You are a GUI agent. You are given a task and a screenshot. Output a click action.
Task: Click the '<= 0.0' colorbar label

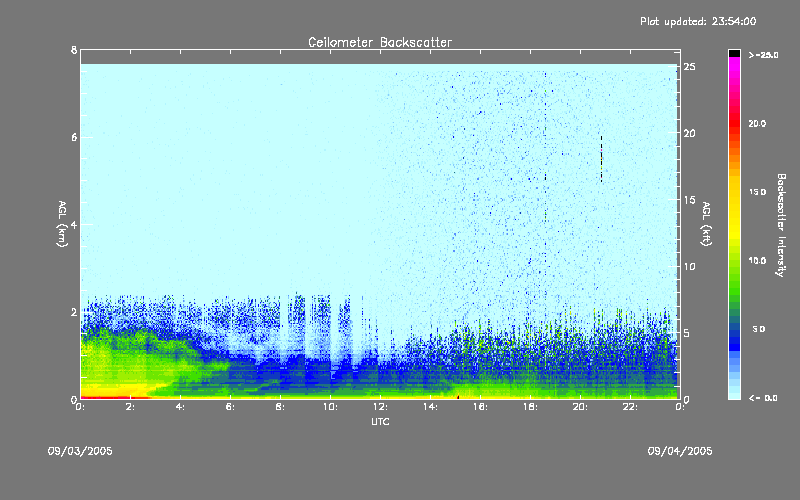(x=763, y=398)
